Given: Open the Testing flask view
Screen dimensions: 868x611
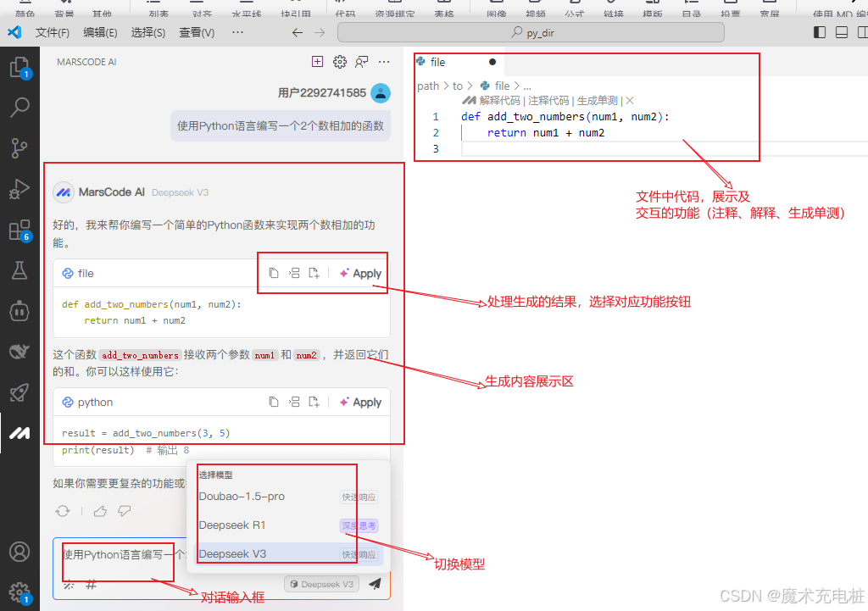Looking at the screenshot, I should (19, 270).
